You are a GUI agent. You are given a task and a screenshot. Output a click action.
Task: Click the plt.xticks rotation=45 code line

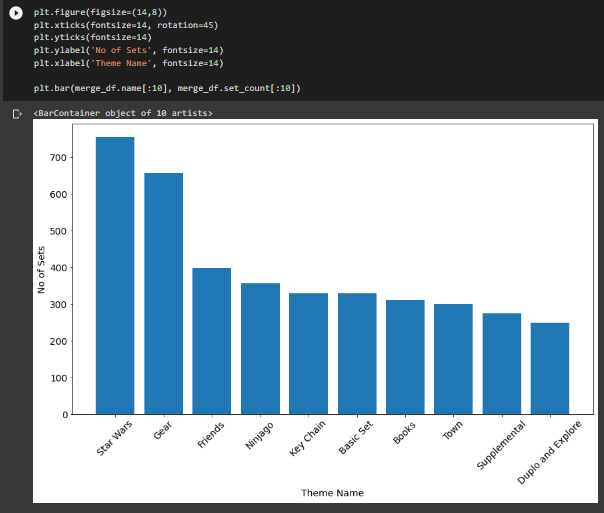coord(126,25)
